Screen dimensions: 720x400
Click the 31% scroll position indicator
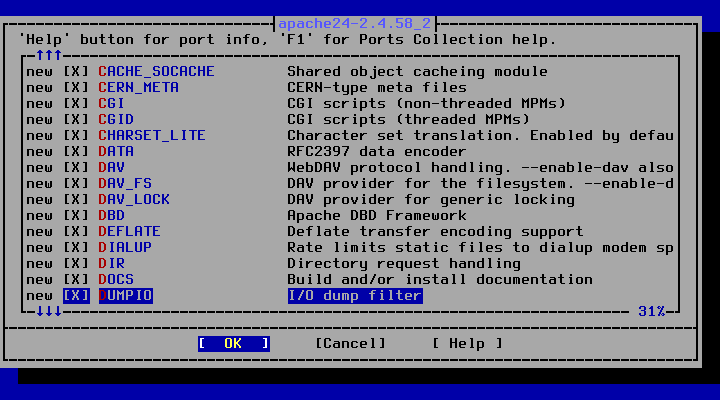pos(652,312)
